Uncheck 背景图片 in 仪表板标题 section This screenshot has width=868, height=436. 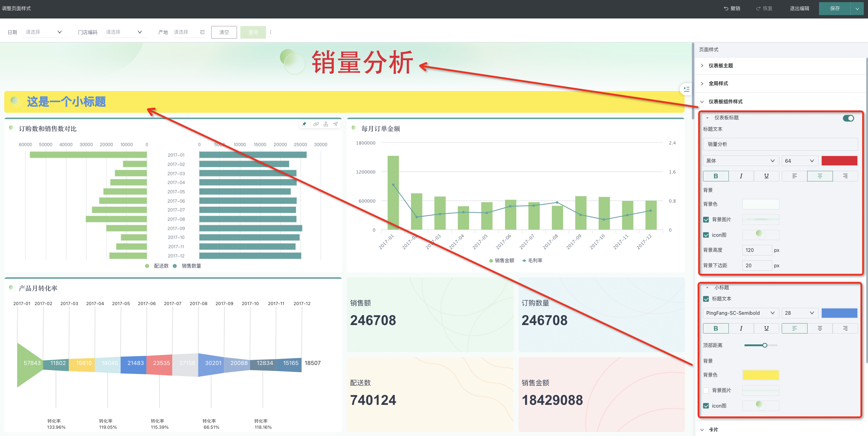coord(706,220)
